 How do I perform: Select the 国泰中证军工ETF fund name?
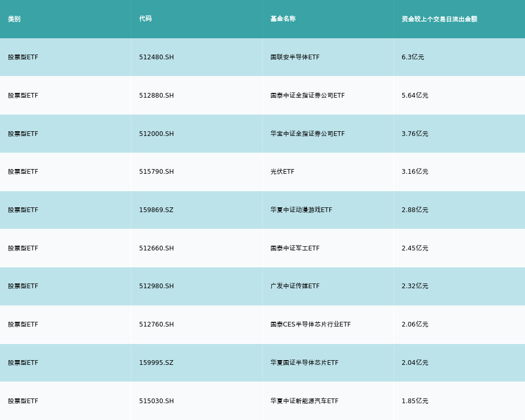tap(295, 248)
